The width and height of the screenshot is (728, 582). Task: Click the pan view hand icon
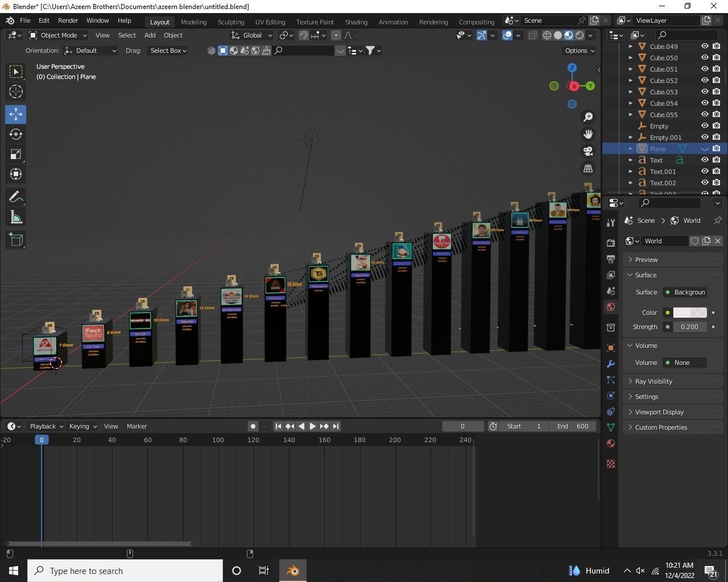click(588, 134)
